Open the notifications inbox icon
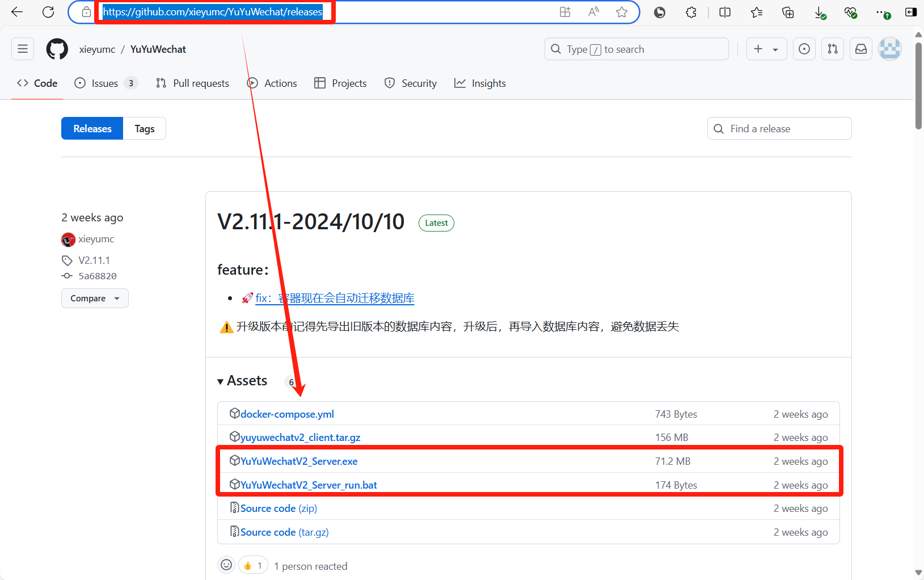The width and height of the screenshot is (924, 580). click(860, 49)
